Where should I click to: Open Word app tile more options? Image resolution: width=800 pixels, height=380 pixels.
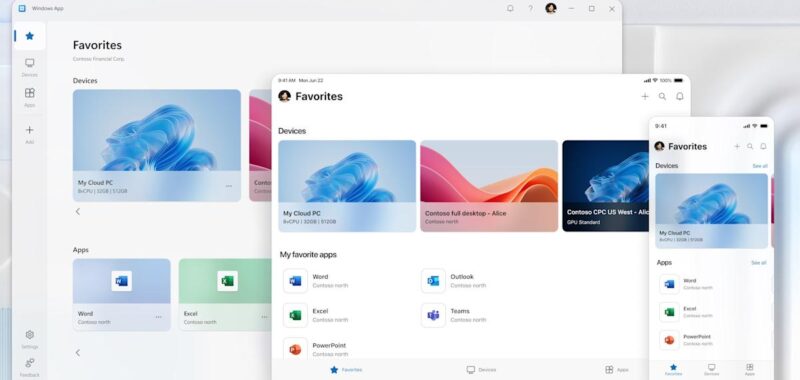[159, 317]
